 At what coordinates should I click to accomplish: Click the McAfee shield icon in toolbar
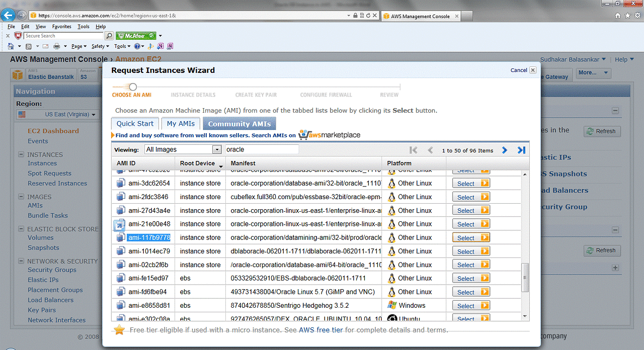click(18, 36)
